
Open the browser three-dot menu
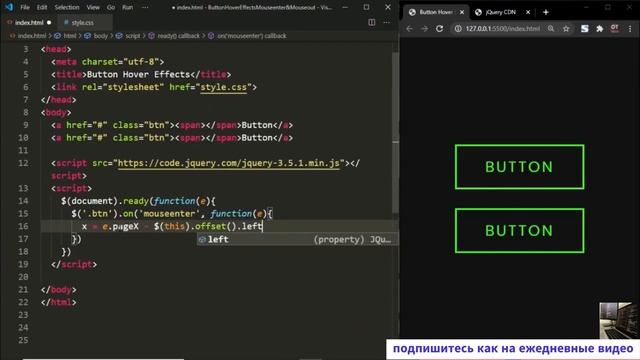(x=630, y=29)
